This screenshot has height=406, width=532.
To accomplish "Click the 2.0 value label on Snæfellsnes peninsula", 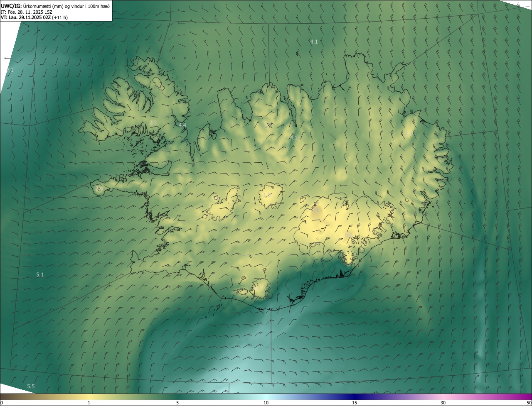I will click(x=99, y=189).
